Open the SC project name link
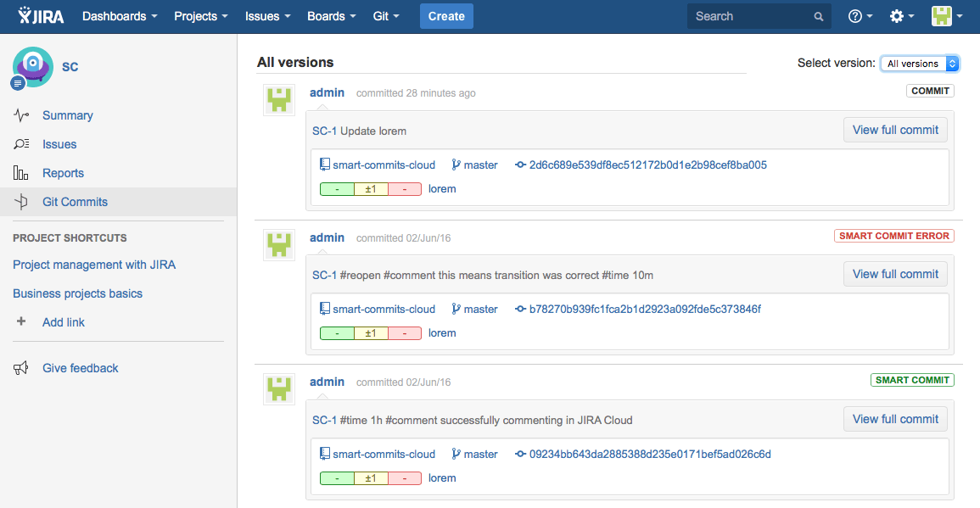The image size is (980, 508). [70, 67]
